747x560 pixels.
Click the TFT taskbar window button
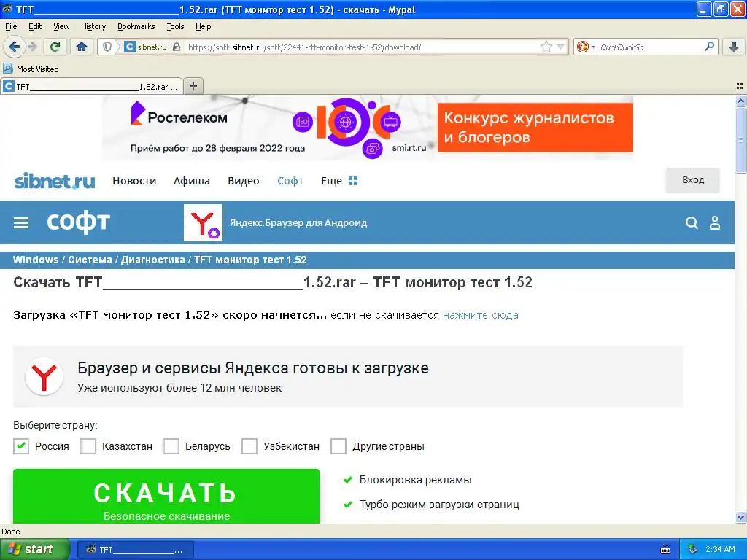tap(135, 550)
